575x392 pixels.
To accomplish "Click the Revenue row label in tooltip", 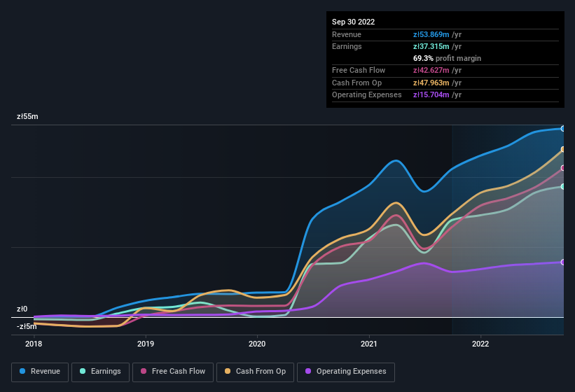I will click(347, 34).
